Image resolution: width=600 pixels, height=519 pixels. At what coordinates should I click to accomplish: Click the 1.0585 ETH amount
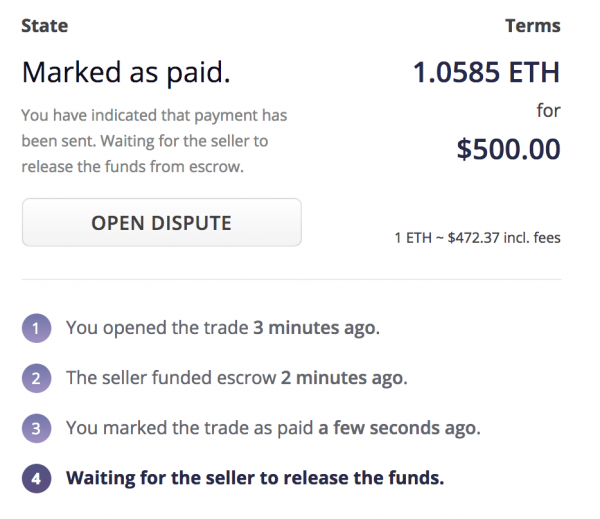(x=487, y=72)
